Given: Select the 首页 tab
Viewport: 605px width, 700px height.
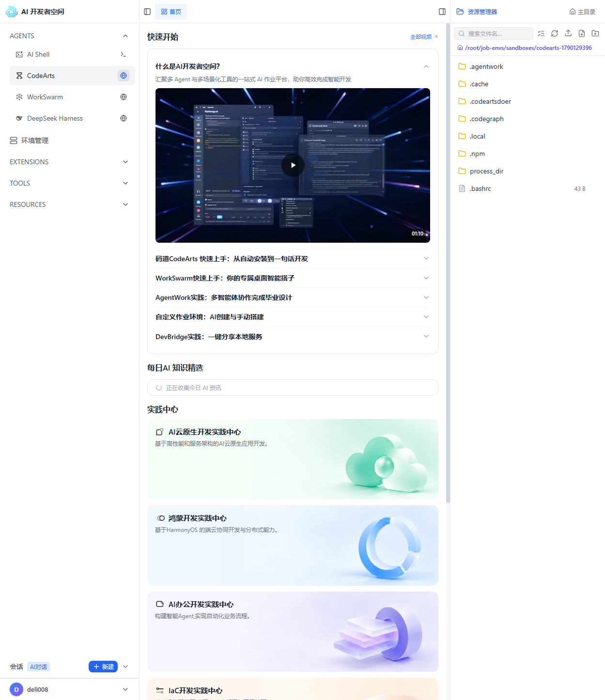Looking at the screenshot, I should tap(171, 12).
